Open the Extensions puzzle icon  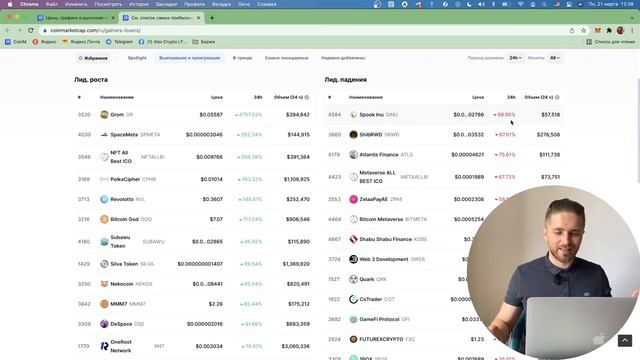(609, 30)
